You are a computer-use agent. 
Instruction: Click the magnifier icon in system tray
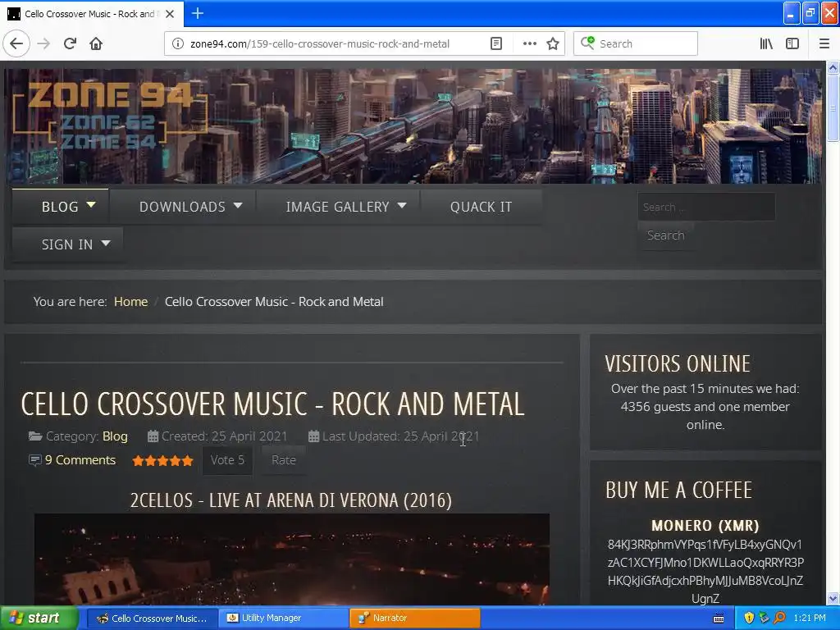coord(779,618)
